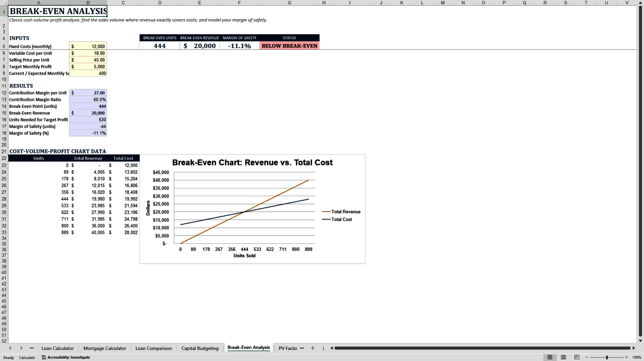
Task: Select column B header
Action: [x=88, y=3]
